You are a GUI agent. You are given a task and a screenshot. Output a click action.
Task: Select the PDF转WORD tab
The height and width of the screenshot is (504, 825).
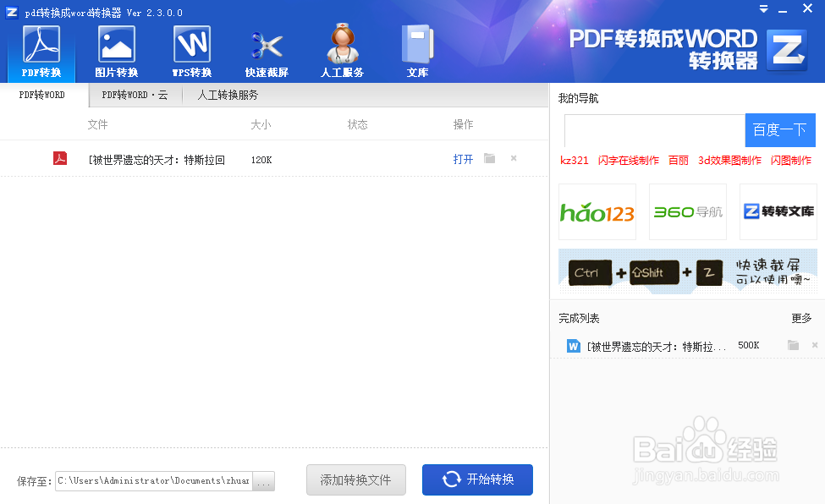click(x=42, y=95)
